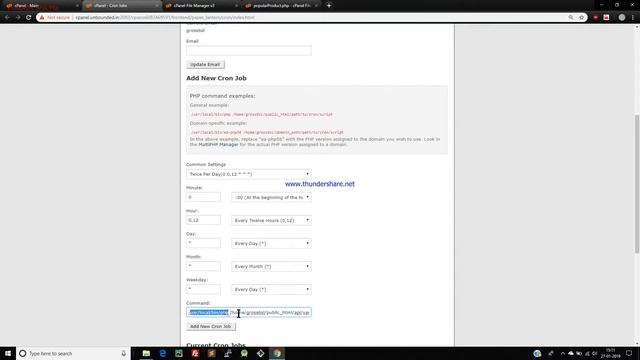Viewport: 640px width, 360px height.
Task: Click the Day value field
Action: click(x=203, y=243)
